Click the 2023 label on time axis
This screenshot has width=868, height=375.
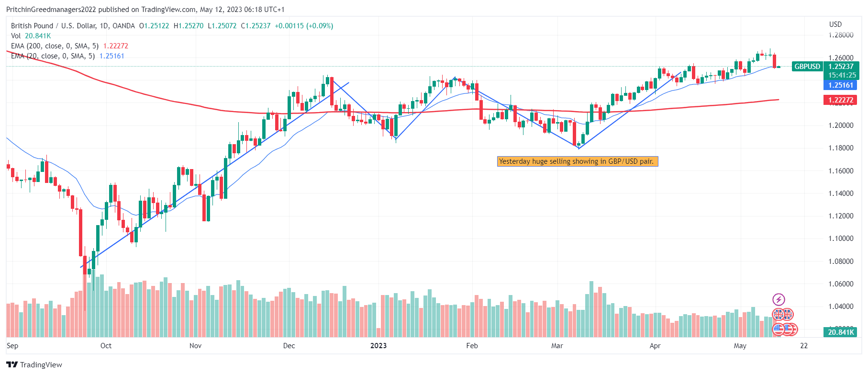(x=378, y=346)
